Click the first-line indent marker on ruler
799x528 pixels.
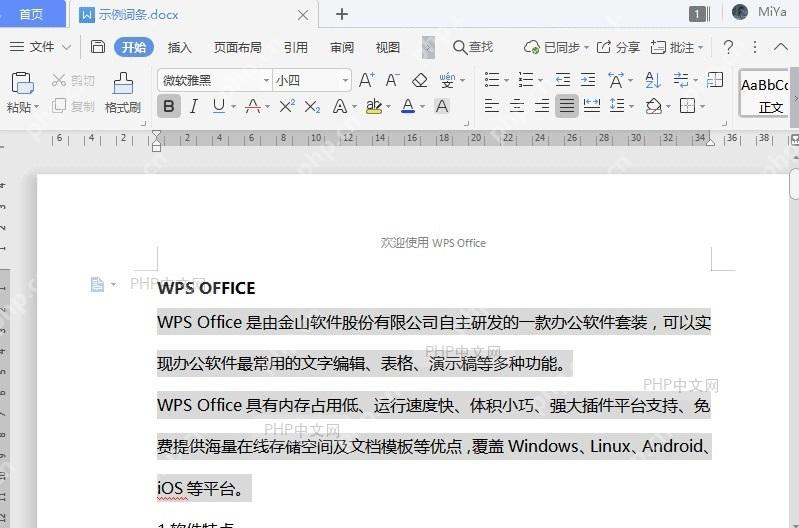click(156, 134)
